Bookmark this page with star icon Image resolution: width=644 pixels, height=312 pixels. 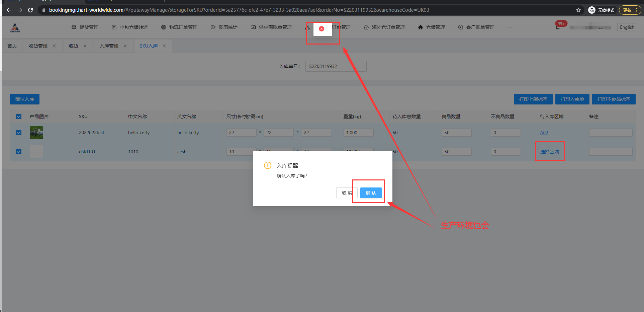point(578,10)
